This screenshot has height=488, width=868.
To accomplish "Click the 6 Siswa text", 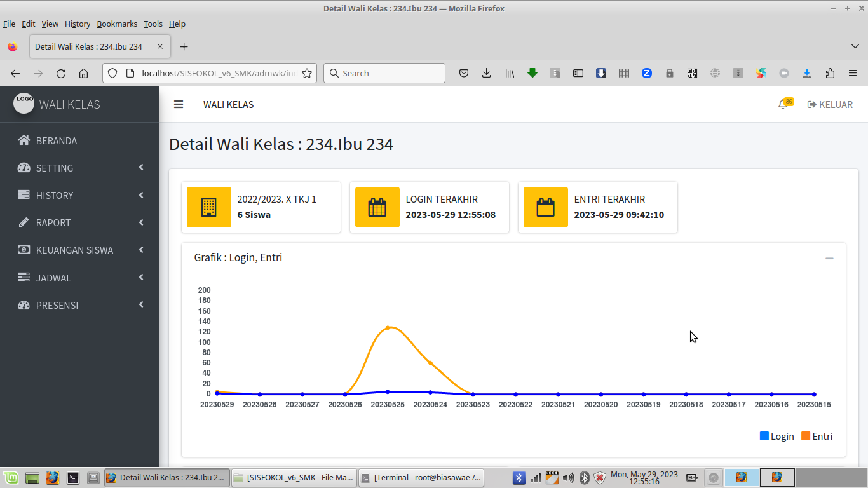I will (254, 215).
